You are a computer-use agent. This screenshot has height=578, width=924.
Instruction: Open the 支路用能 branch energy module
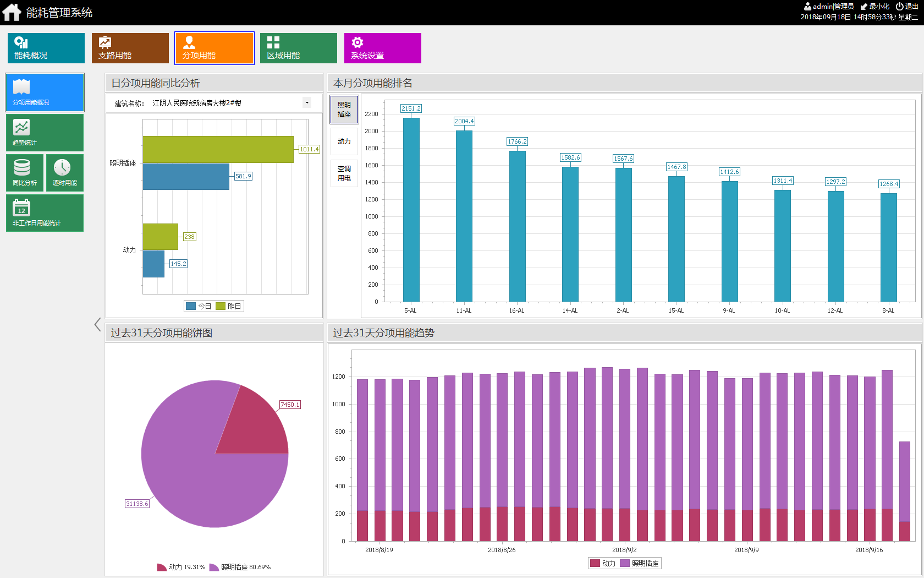(x=130, y=48)
